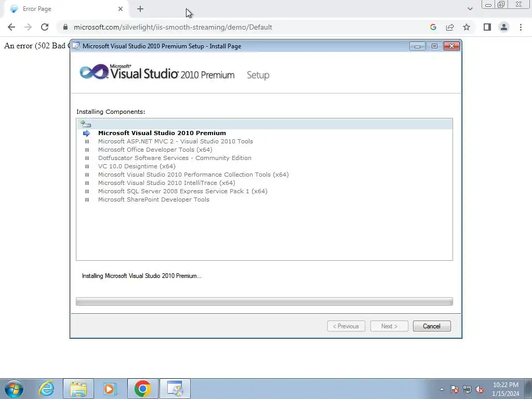532x399 pixels.
Task: Click the disabled Next button
Action: click(x=389, y=326)
